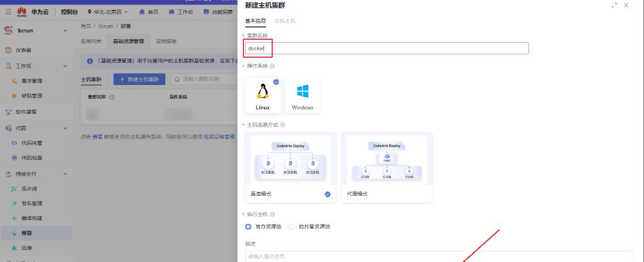Open 代码检查 in the sidebar
This screenshot has height=262, width=644.
coord(32,157)
